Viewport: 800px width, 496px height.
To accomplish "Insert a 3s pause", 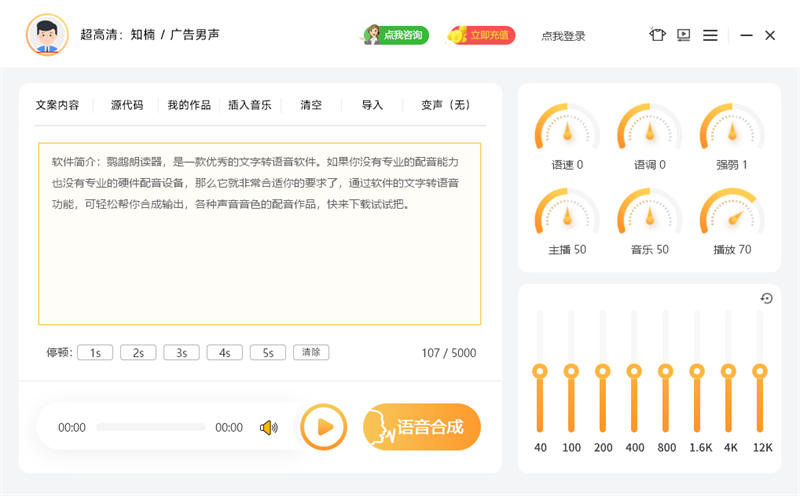I will 181,352.
